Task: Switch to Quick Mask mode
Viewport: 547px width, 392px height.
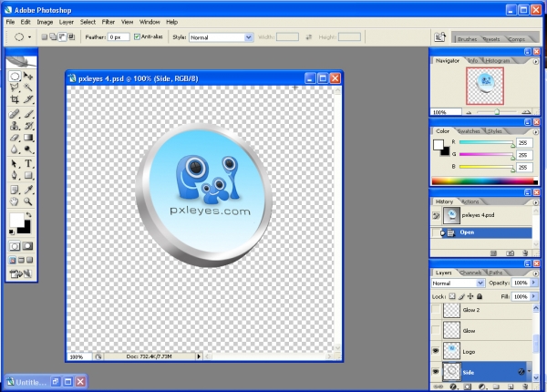Action: point(28,246)
